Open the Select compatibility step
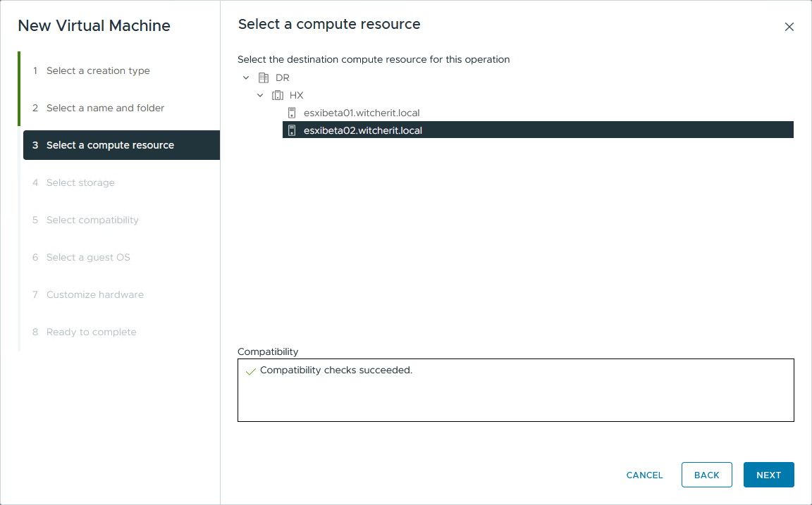812x505 pixels. pos(92,220)
